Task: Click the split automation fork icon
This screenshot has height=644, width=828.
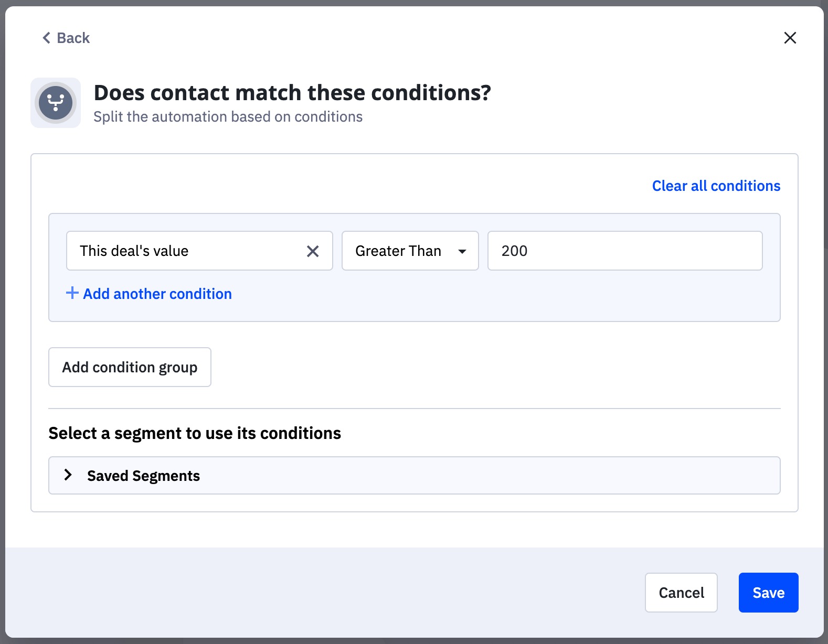Action: tap(56, 103)
